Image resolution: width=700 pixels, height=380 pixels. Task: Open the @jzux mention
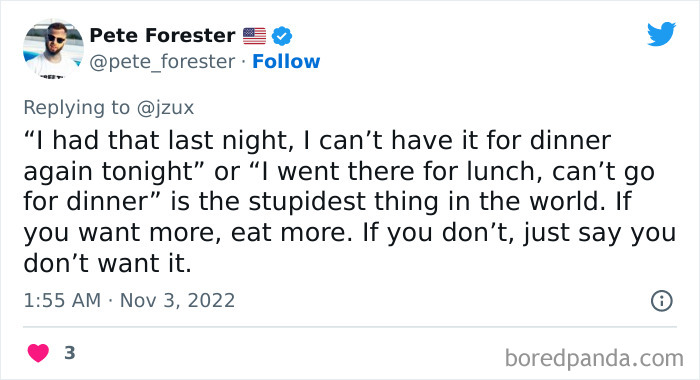[165, 108]
